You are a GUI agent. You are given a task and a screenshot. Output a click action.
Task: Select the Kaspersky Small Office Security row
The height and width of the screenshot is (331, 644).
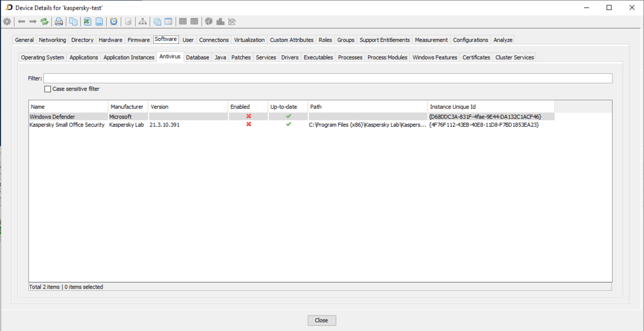67,125
